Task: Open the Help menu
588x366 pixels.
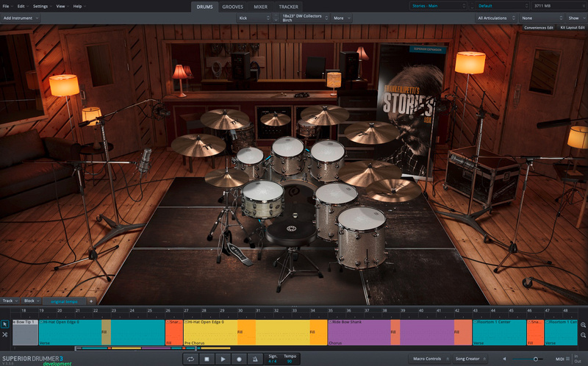Action: point(79,6)
